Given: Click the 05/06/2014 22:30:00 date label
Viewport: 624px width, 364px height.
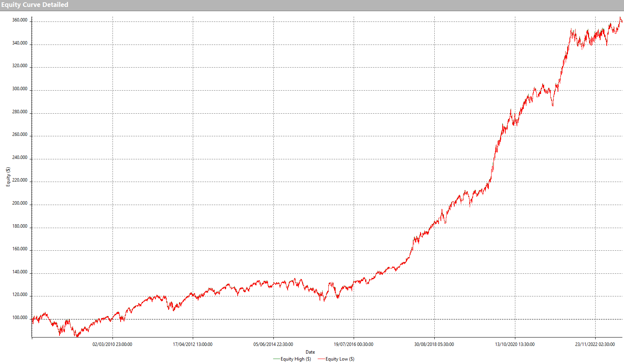Looking at the screenshot, I should coord(273,344).
